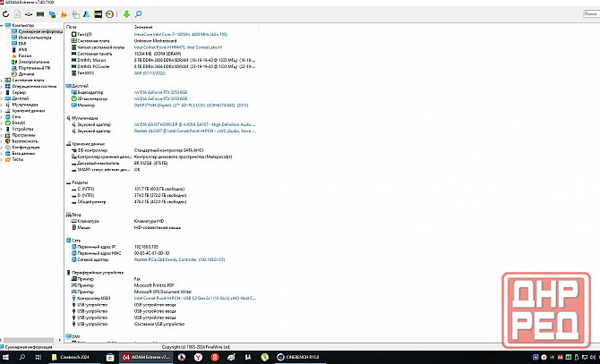Expand the Хранение данных tree node

pos(4,110)
